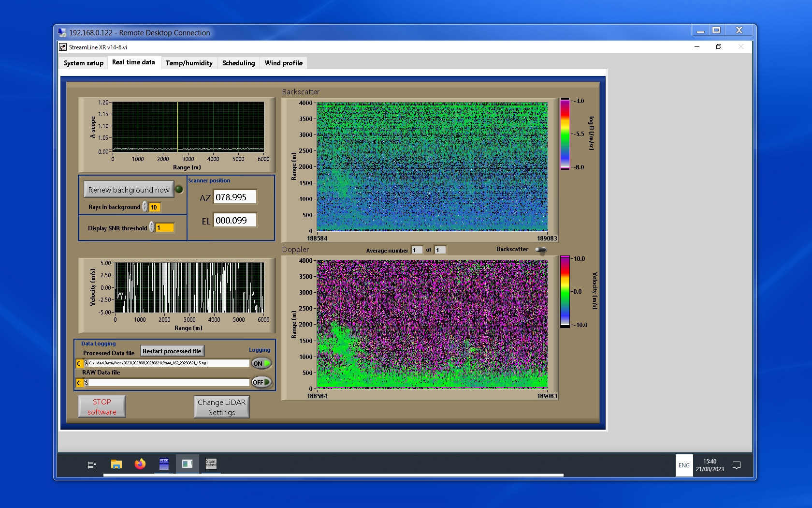Adjust the Rays in background stepper
The width and height of the screenshot is (812, 508).
(145, 207)
